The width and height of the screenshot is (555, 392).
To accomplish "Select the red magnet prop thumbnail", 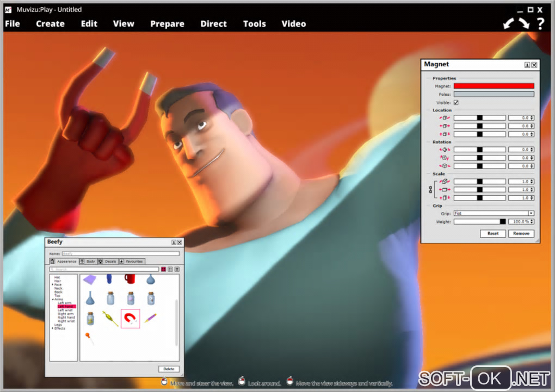I will (130, 319).
